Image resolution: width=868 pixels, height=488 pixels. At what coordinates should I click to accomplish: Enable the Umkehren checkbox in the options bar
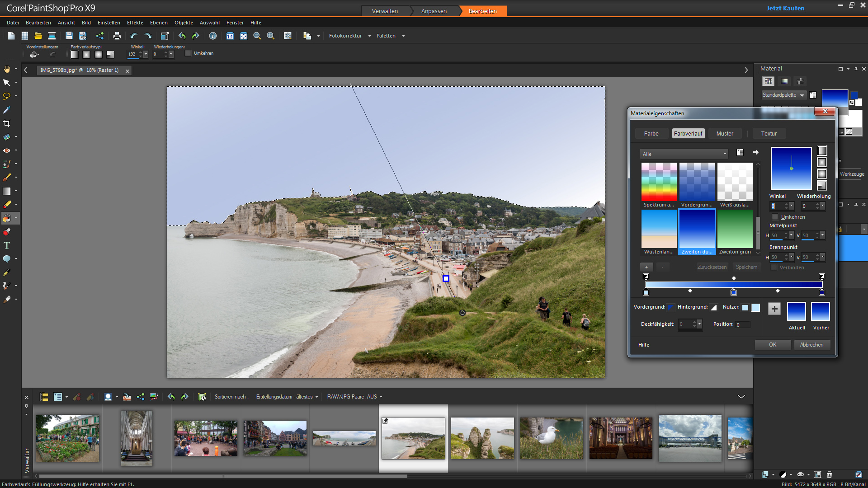pyautogui.click(x=188, y=53)
